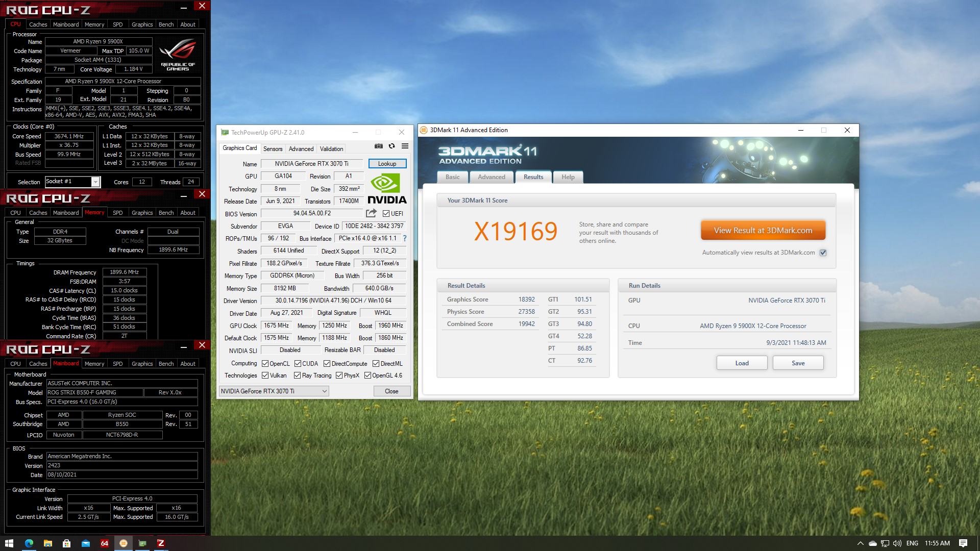Open Caches tab in top CPU-Z window
Screen dimensions: 980x551
38,24
